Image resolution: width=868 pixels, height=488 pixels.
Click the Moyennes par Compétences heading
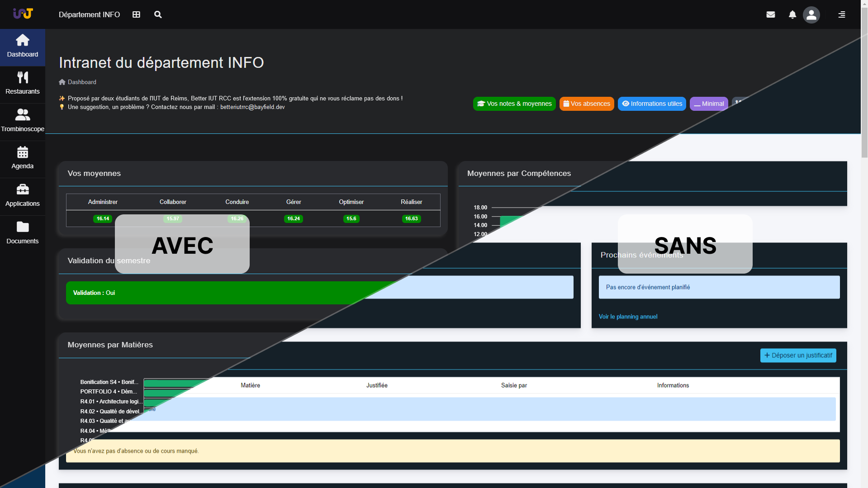(x=519, y=173)
